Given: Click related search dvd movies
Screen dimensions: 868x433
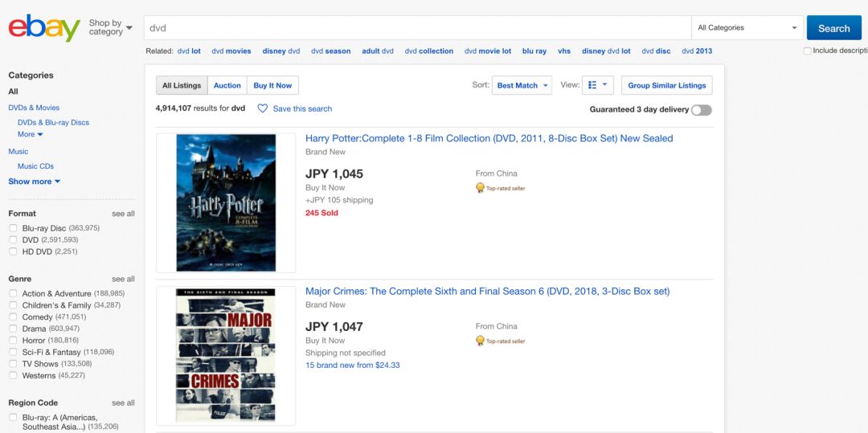Looking at the screenshot, I should [x=231, y=51].
